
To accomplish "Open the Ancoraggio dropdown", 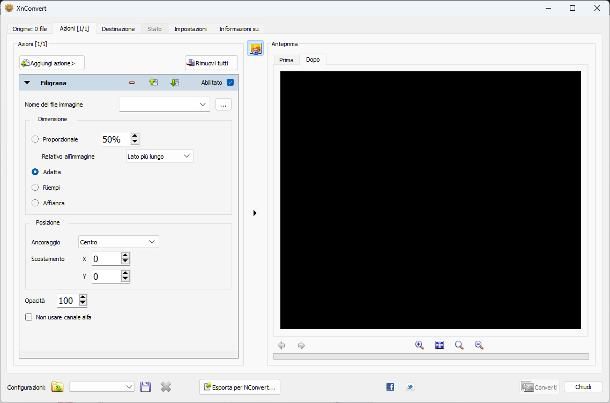I will (118, 242).
